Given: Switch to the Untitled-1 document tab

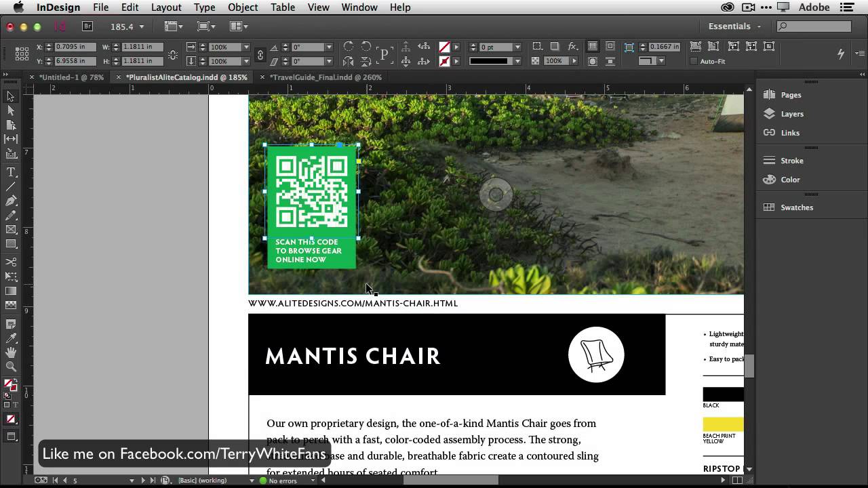Looking at the screenshot, I should (71, 77).
